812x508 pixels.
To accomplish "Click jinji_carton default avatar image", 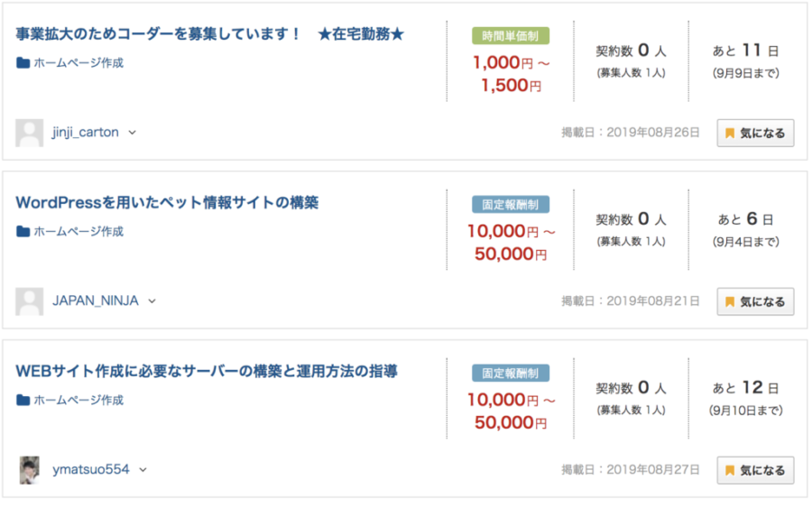I will tap(29, 133).
